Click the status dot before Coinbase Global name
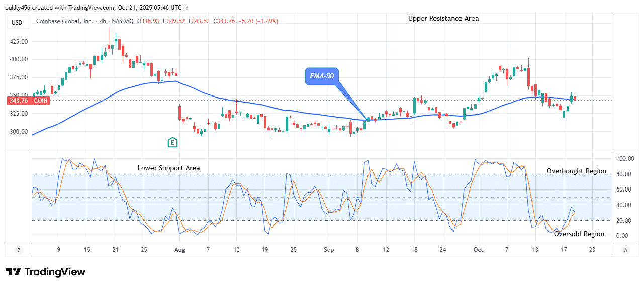Screen dimensions: 644x287 pos(33,21)
